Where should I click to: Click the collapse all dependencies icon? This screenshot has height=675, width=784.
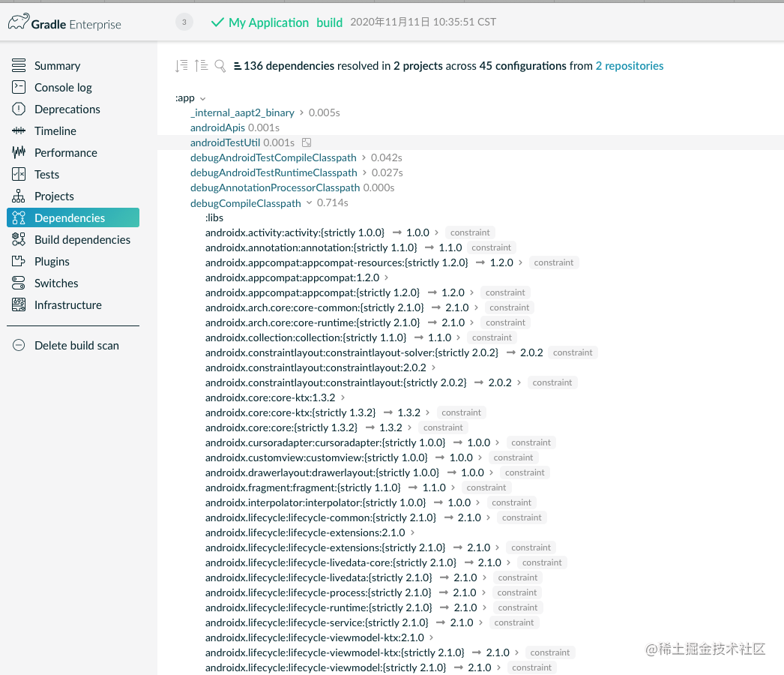click(x=201, y=65)
